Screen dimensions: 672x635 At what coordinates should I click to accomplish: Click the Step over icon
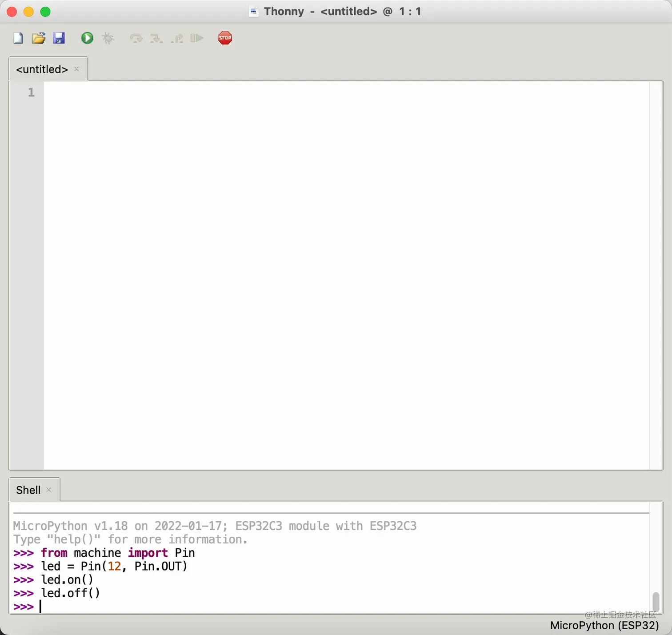[136, 38]
